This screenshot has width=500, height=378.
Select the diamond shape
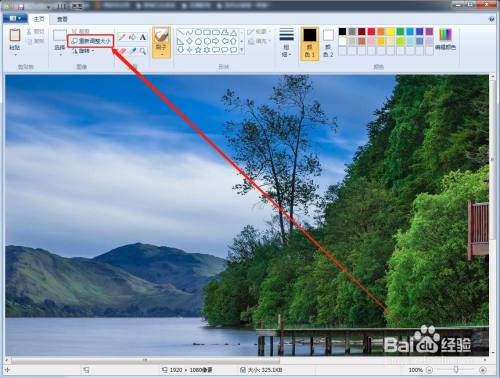click(190, 41)
